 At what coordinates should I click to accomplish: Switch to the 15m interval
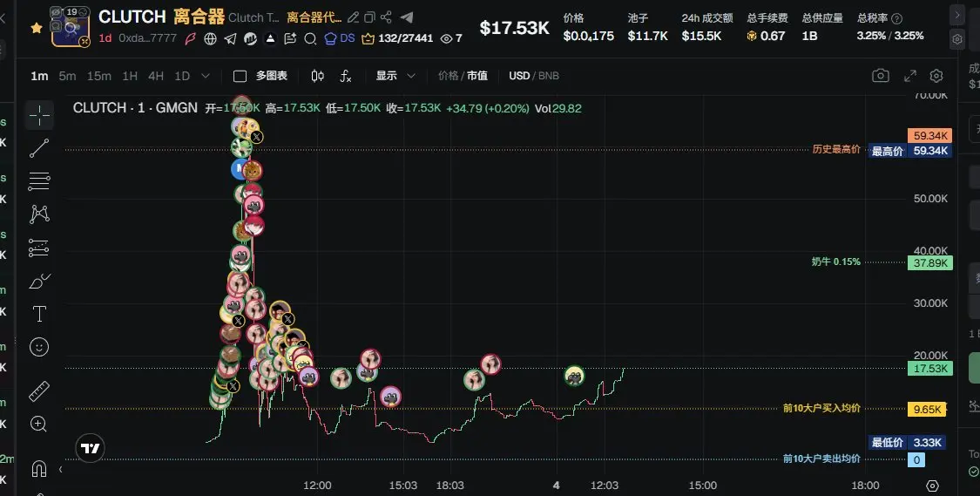pos(98,77)
